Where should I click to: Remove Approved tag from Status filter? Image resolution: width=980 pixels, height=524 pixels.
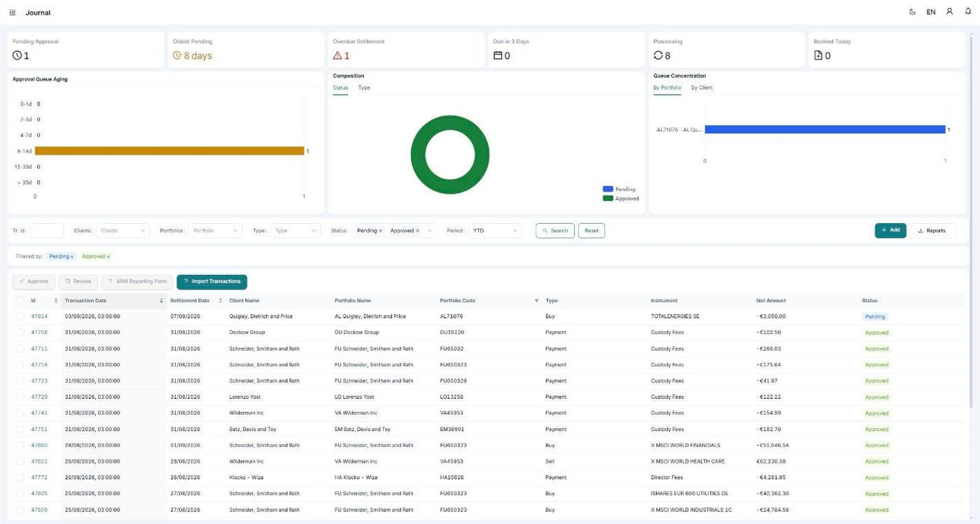tap(418, 230)
